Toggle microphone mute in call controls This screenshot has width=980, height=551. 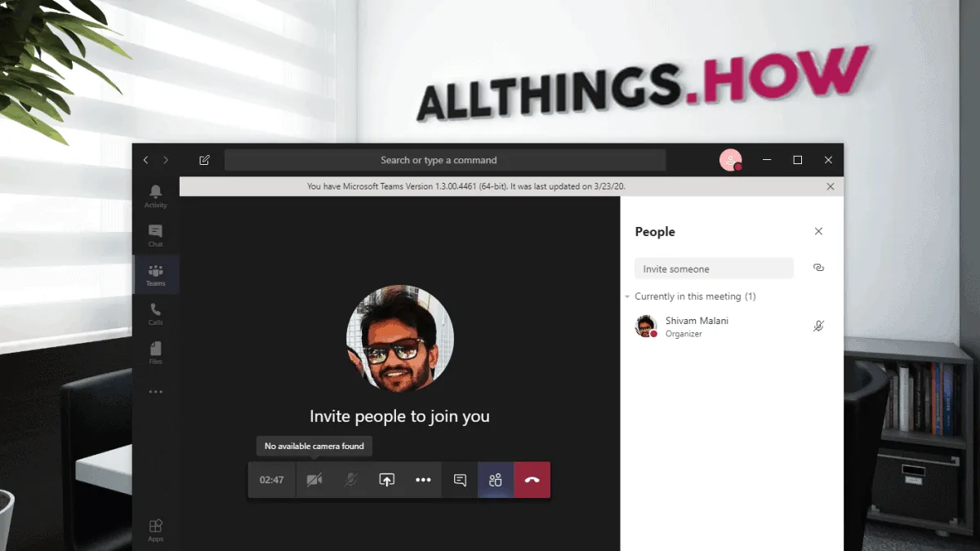(350, 480)
